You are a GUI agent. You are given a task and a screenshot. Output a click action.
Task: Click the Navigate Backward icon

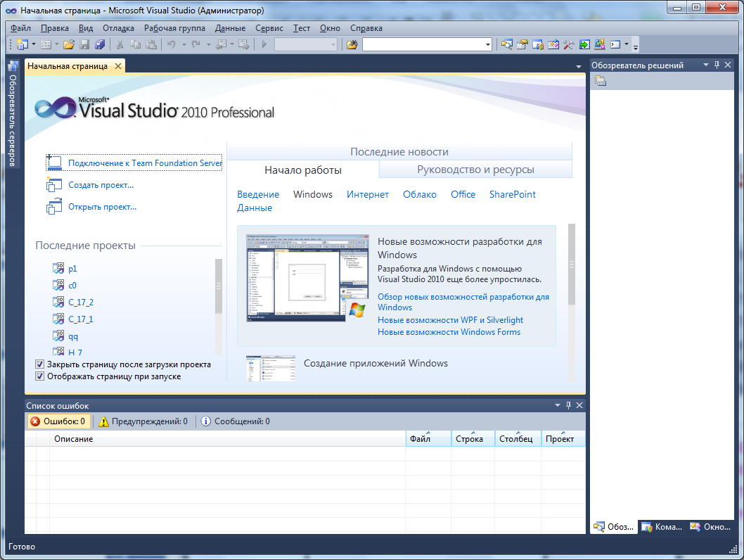(x=221, y=44)
